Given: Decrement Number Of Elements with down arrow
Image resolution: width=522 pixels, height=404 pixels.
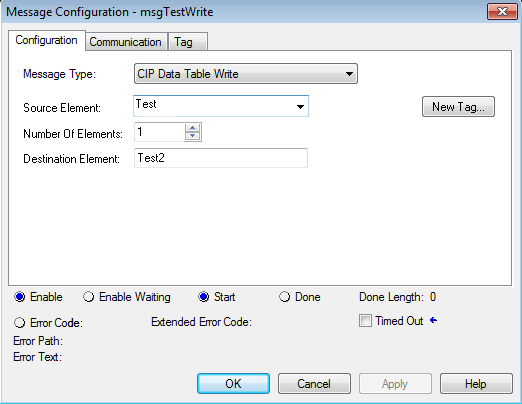Looking at the screenshot, I should [x=192, y=136].
